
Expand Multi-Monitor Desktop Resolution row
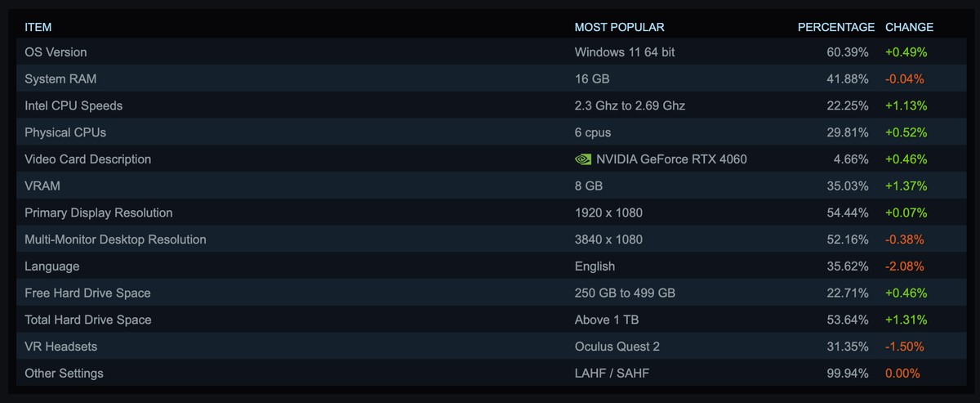coord(115,240)
